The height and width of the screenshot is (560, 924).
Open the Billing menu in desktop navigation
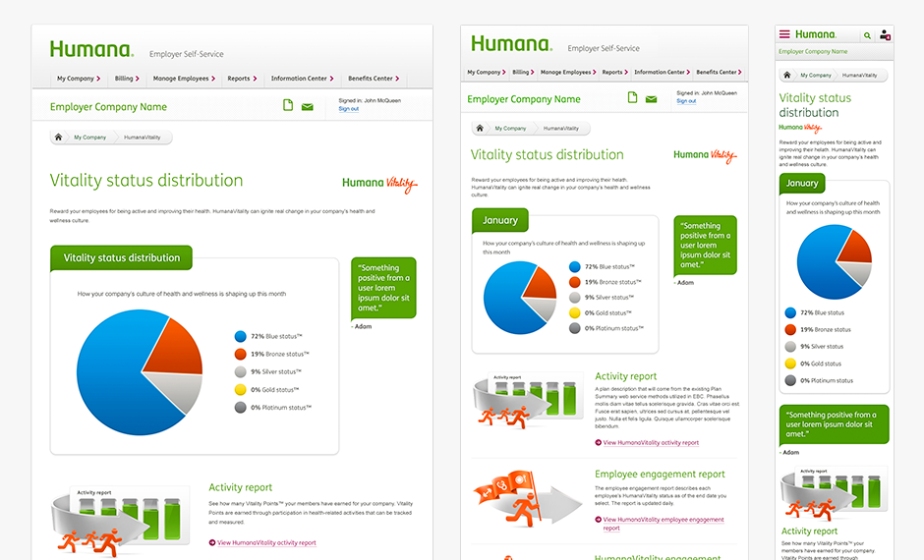tap(127, 79)
